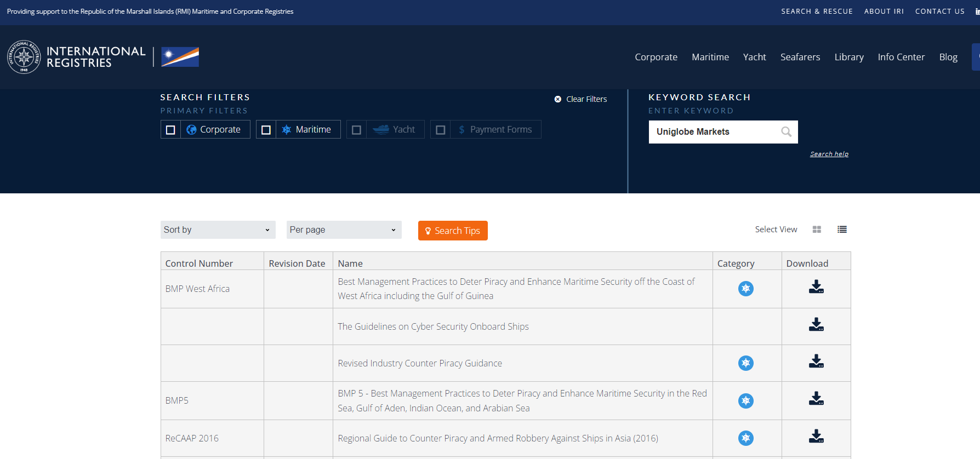The image size is (980, 459).
Task: Switch to list view icon
Action: coord(842,229)
